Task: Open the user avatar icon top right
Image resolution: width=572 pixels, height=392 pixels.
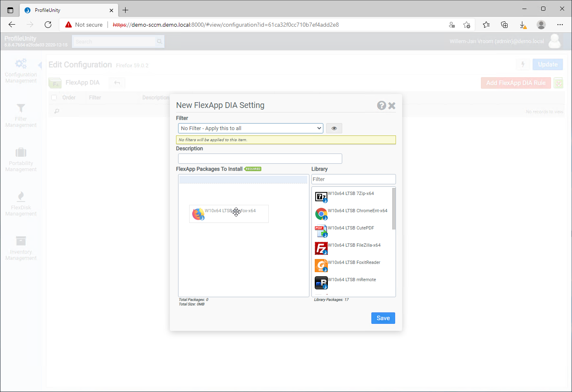Action: coord(555,41)
